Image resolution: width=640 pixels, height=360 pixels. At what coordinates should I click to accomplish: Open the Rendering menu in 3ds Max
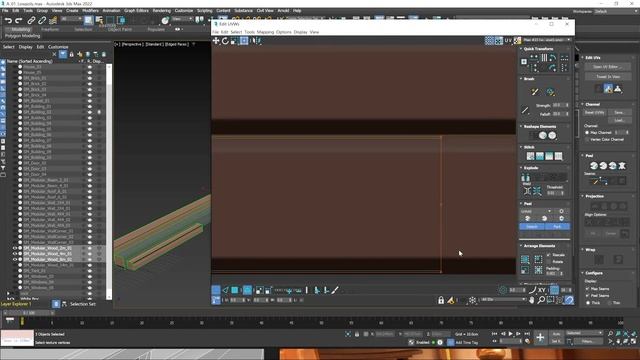tap(162, 11)
